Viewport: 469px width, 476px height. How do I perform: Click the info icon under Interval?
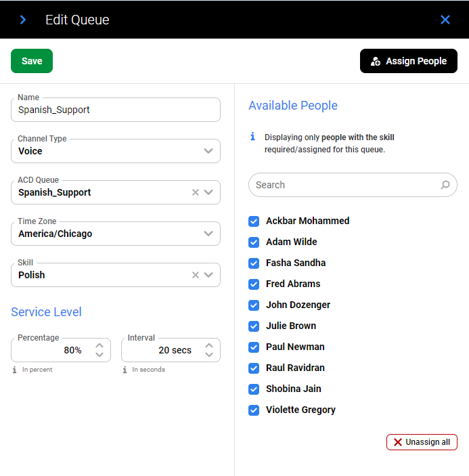coord(125,370)
